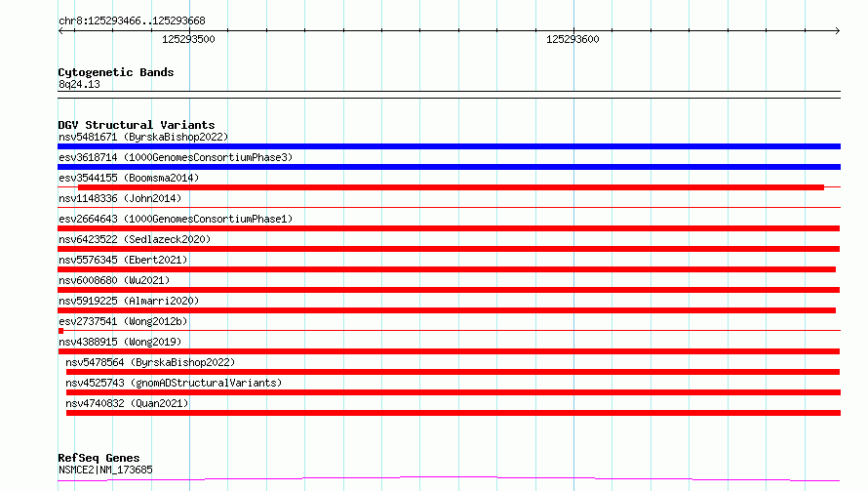This screenshot has width=868, height=491.
Task: Select the DGV Structural Variants track heading
Action: [x=137, y=125]
